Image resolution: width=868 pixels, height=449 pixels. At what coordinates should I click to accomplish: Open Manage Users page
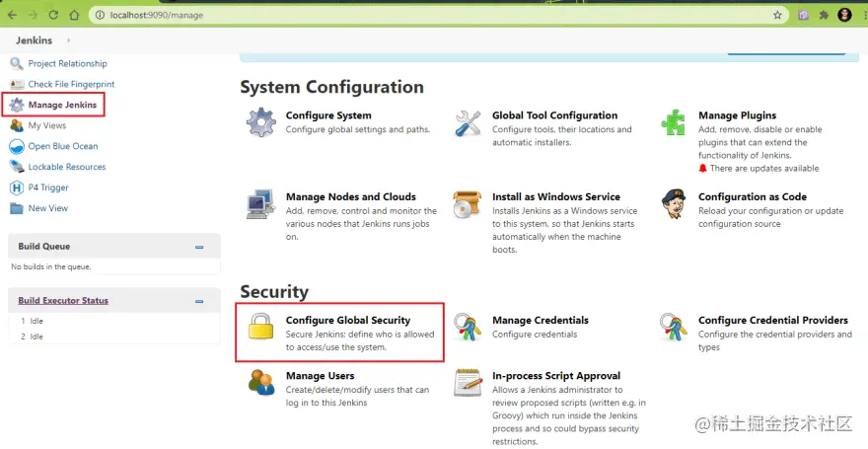[x=320, y=375]
